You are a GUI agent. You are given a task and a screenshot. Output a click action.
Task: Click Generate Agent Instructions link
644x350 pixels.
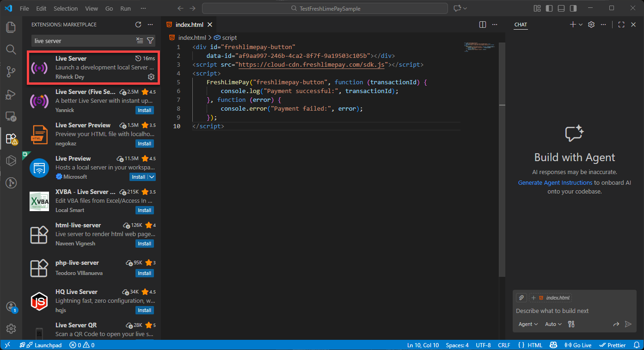click(555, 183)
